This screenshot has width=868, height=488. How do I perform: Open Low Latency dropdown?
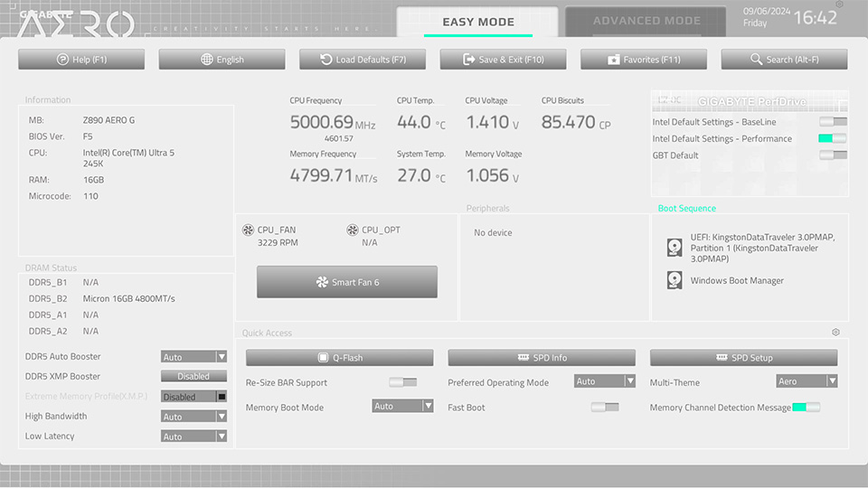point(193,436)
